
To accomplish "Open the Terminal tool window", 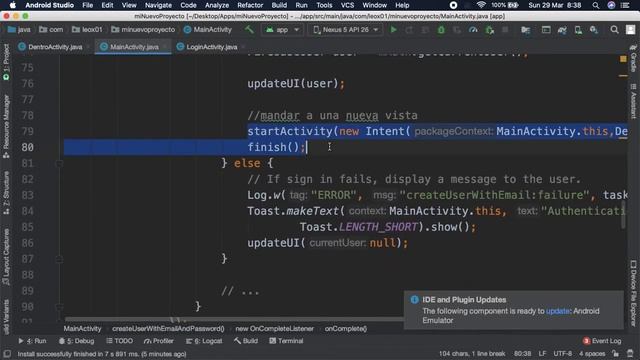I will (286, 341).
